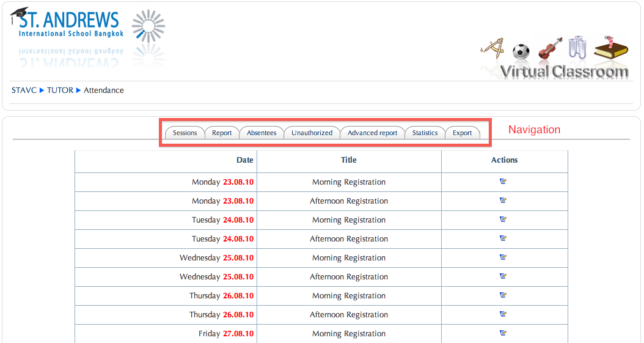Take attendance for Wednesday Morning Registration

(503, 257)
